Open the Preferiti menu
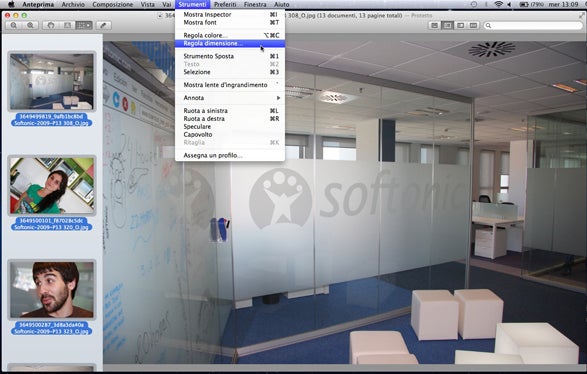Screen dimensions: 587x374 (x=225, y=4)
